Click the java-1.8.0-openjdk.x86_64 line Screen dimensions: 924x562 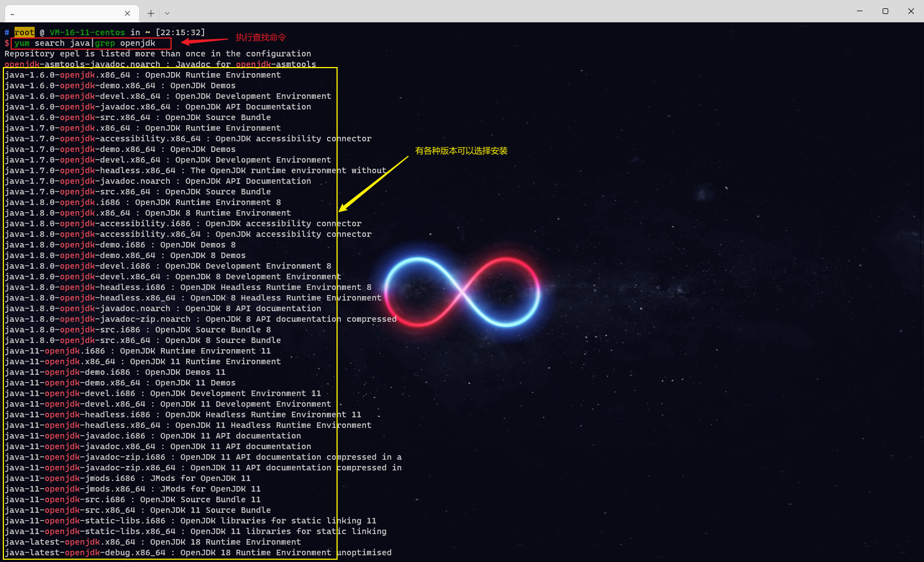click(148, 213)
